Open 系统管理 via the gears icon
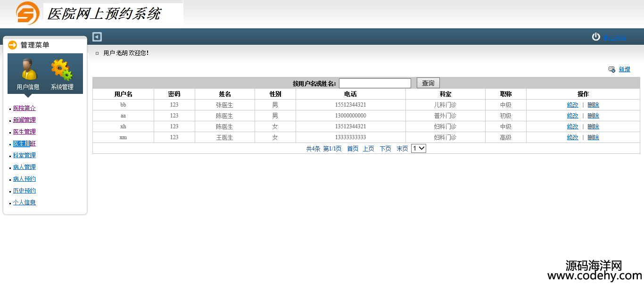This screenshot has width=644, height=285. [62, 69]
